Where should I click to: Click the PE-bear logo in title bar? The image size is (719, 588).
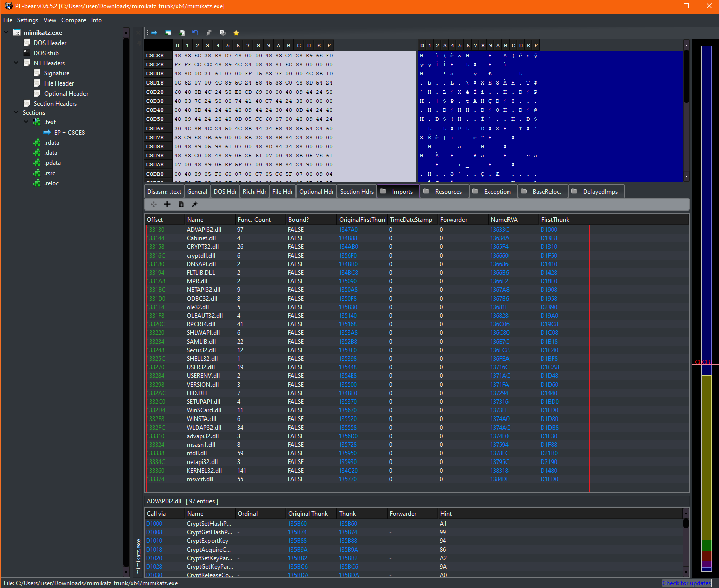click(x=8, y=6)
